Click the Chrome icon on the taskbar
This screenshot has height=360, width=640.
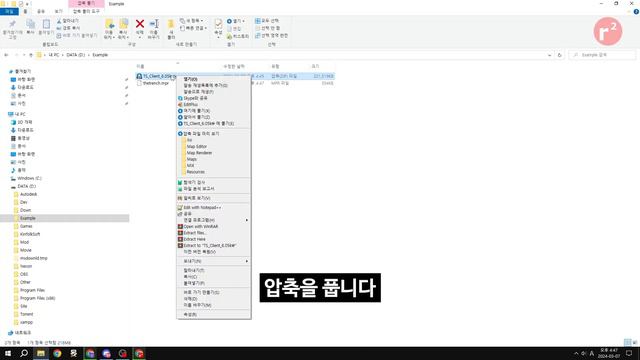tap(57, 353)
